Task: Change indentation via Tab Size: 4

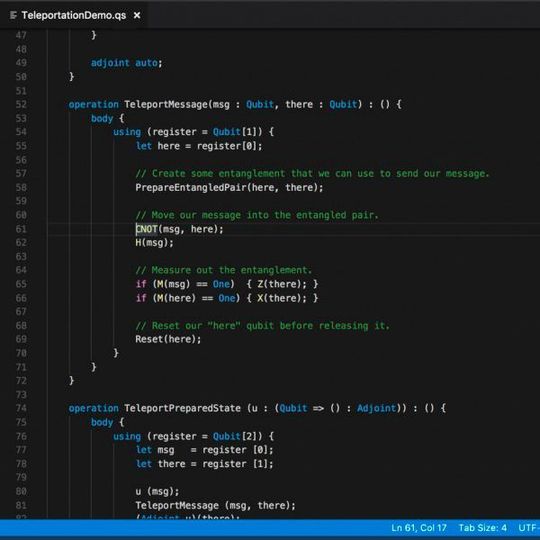Action: point(482,528)
